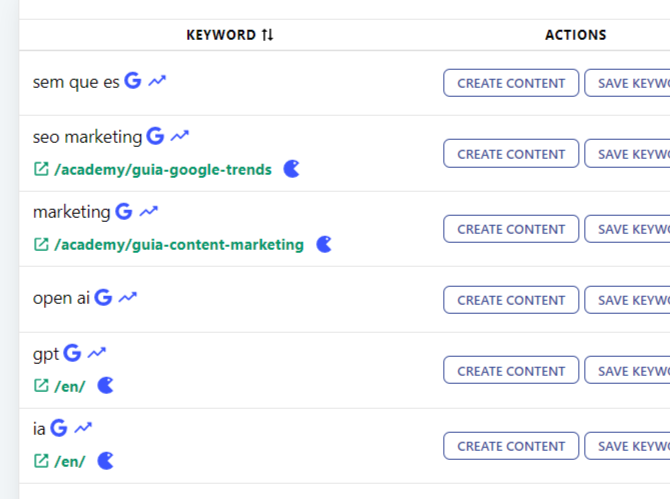Show the trend chart for 'gpt'
Screen dimensions: 670x499
click(x=97, y=353)
